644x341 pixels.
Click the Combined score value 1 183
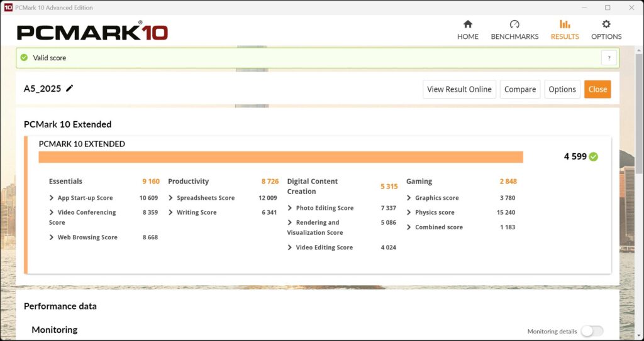pyautogui.click(x=508, y=227)
